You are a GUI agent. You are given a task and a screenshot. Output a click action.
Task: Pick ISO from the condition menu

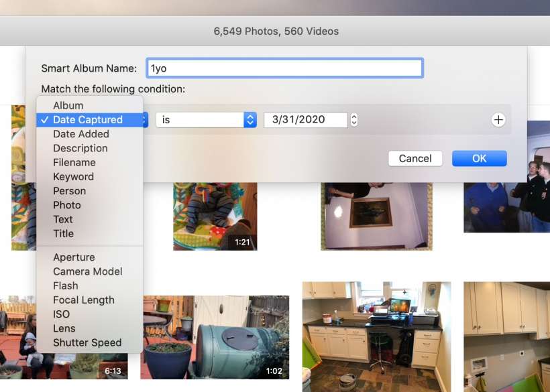(x=62, y=314)
